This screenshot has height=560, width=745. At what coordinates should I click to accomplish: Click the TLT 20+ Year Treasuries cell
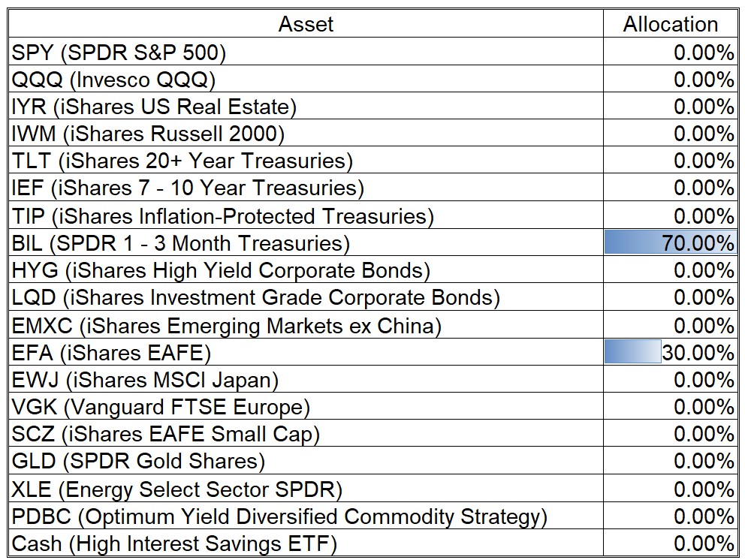(182, 161)
